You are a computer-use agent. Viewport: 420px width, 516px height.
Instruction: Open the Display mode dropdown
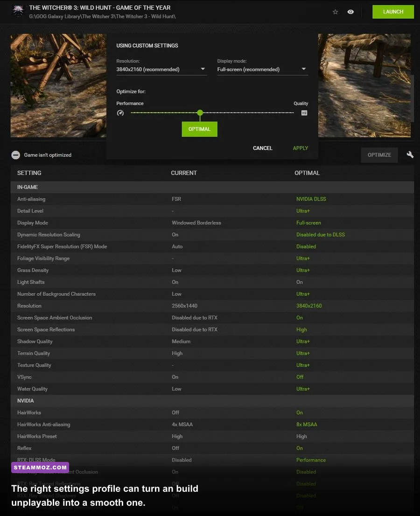coord(263,69)
